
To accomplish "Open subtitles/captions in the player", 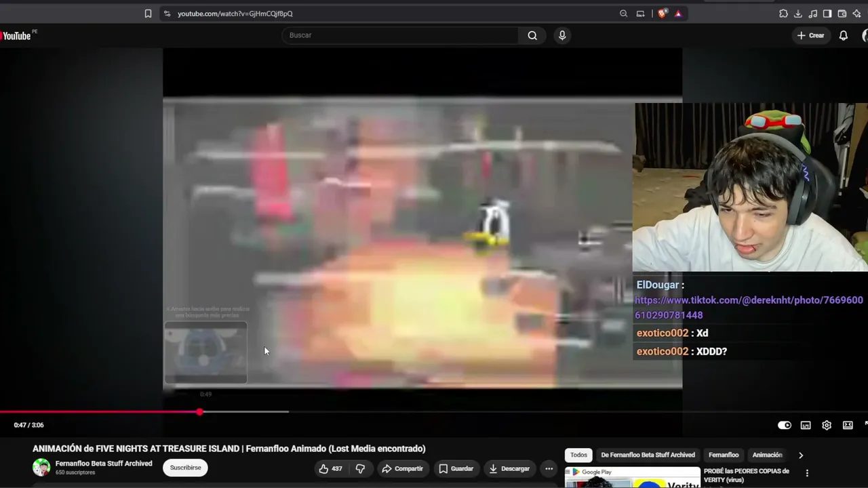I will (x=806, y=425).
